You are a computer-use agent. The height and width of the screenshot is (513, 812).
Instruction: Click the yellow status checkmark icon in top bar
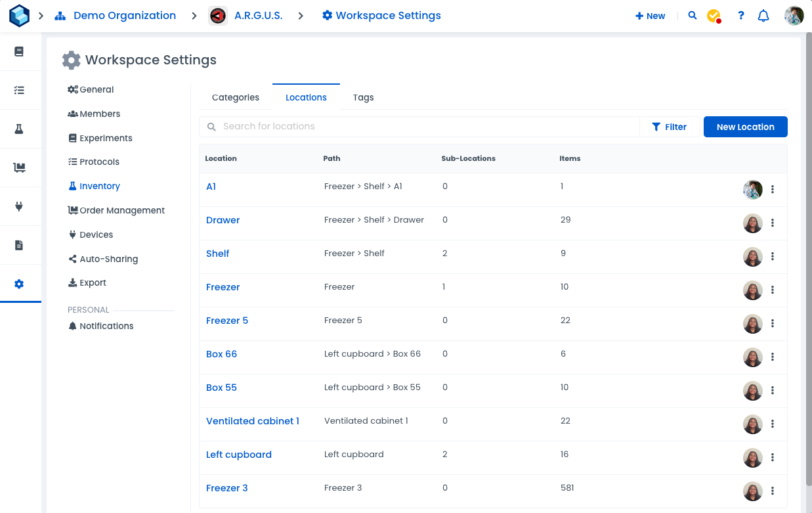pyautogui.click(x=714, y=16)
